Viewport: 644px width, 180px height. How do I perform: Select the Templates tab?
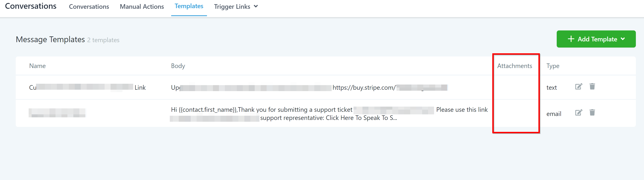coord(189,6)
